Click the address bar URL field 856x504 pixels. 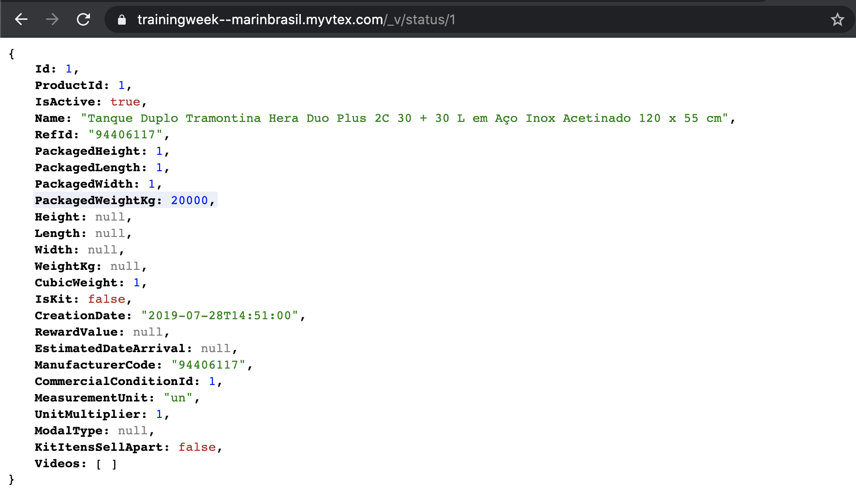click(x=479, y=19)
